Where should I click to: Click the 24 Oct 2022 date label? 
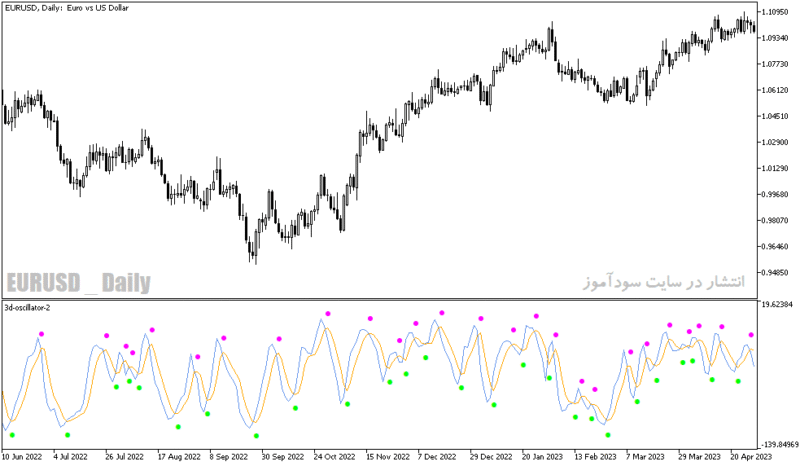(334, 456)
